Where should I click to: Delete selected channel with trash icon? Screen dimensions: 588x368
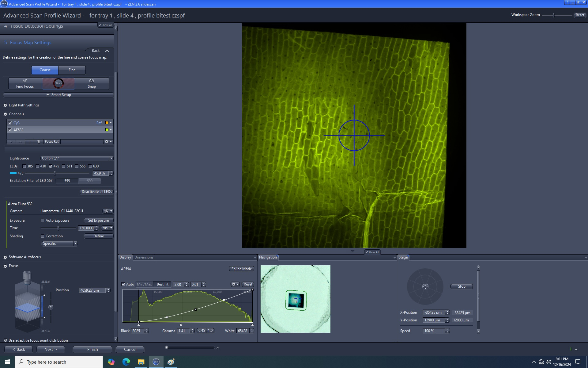coord(39,142)
